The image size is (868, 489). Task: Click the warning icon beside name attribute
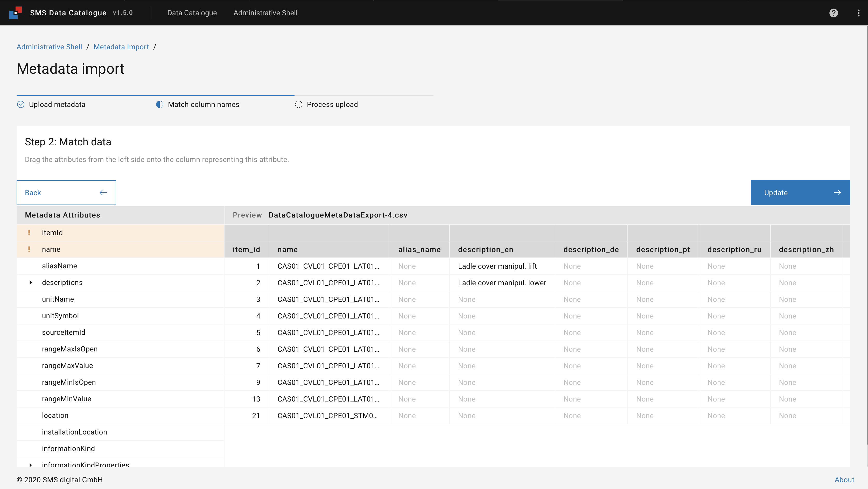pos(29,249)
